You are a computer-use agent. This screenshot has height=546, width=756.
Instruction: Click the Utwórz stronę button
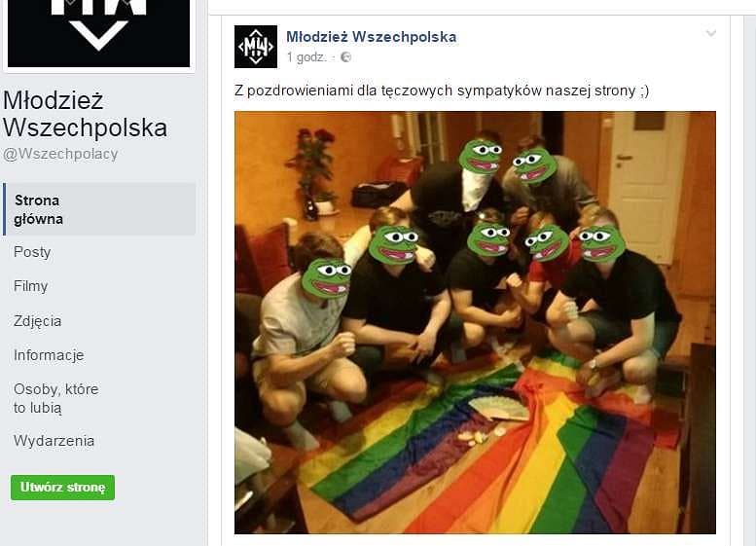tap(62, 488)
